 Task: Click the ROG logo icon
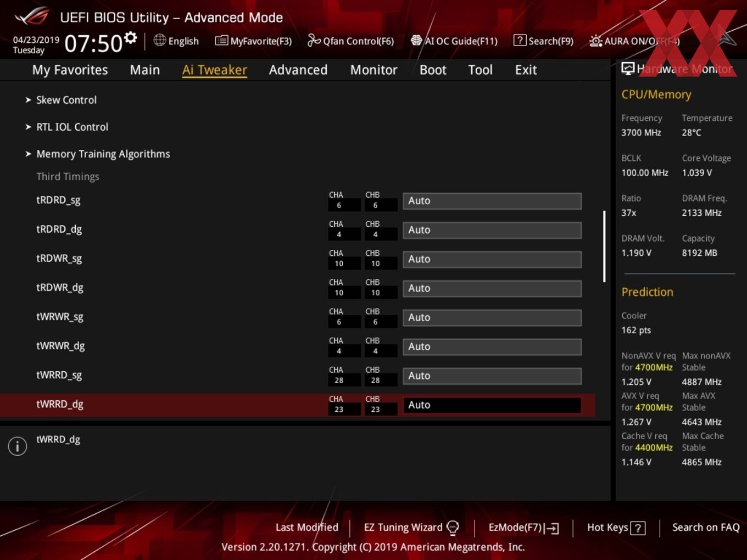(x=31, y=16)
